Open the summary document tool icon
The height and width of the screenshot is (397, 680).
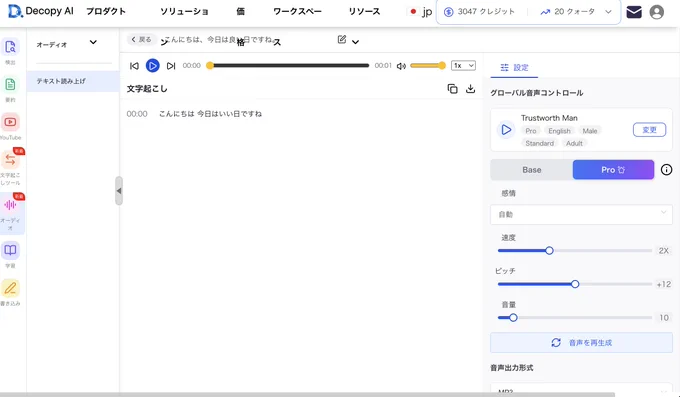(x=10, y=84)
